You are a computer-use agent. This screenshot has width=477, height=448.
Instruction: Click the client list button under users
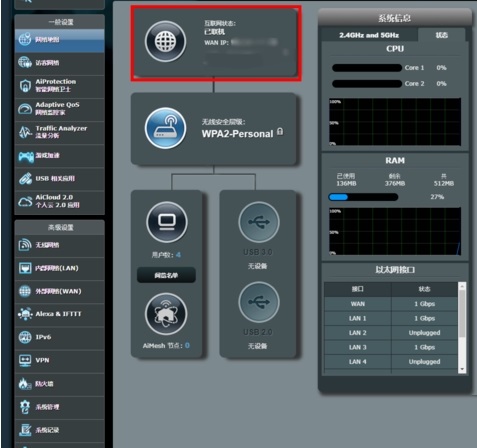(x=166, y=275)
